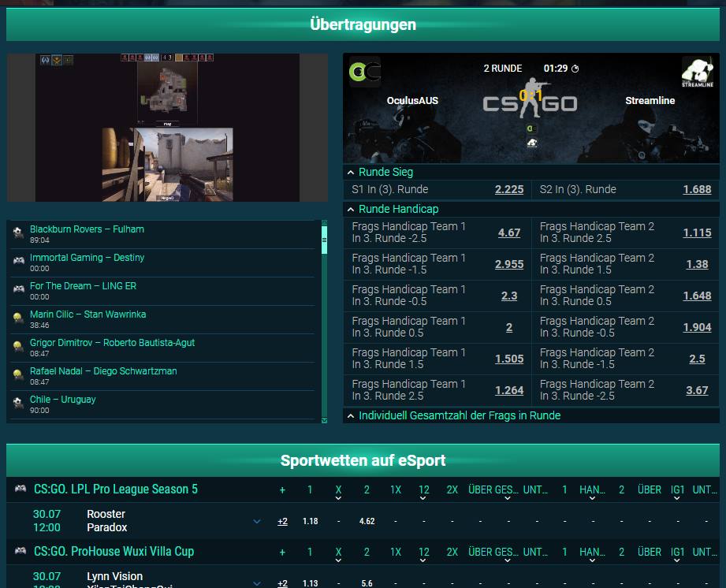
Task: Pick odds 1.38 for Team 2 handicap 1.5
Action: coord(697,264)
